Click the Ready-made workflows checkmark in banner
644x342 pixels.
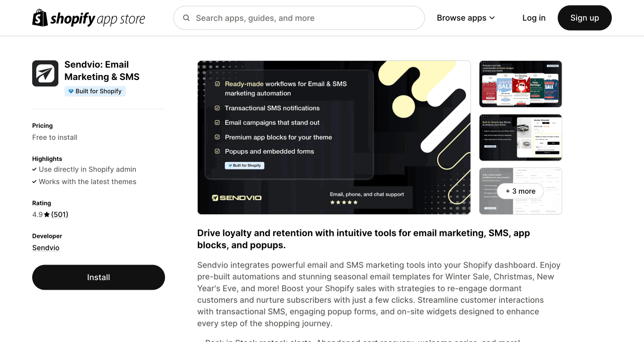[217, 84]
